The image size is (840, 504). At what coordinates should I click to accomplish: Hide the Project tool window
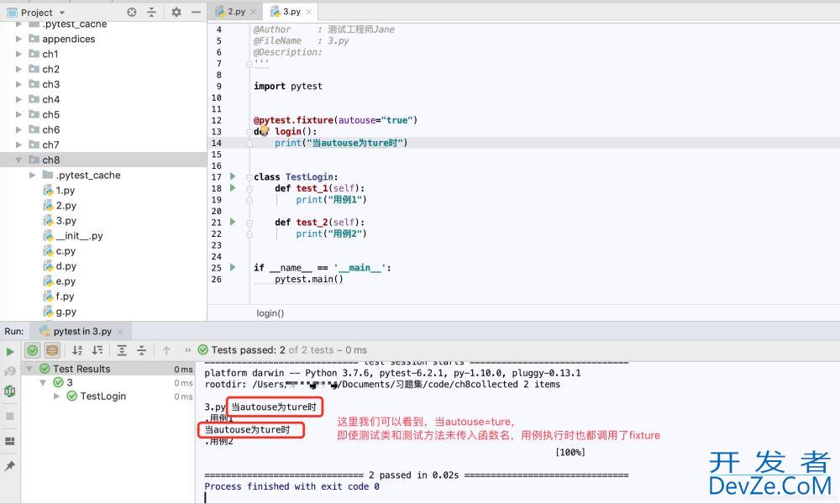[196, 12]
